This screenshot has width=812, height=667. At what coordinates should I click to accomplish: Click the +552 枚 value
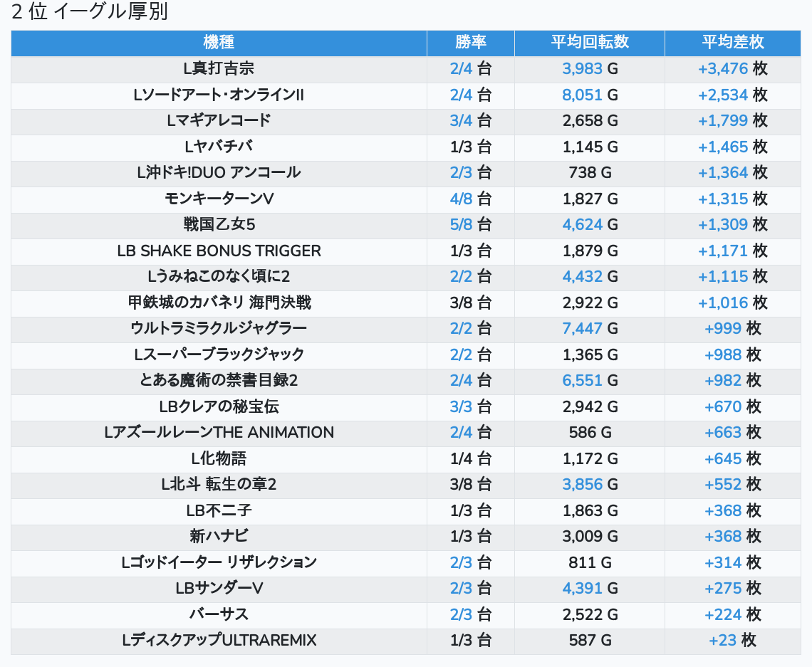[732, 485]
